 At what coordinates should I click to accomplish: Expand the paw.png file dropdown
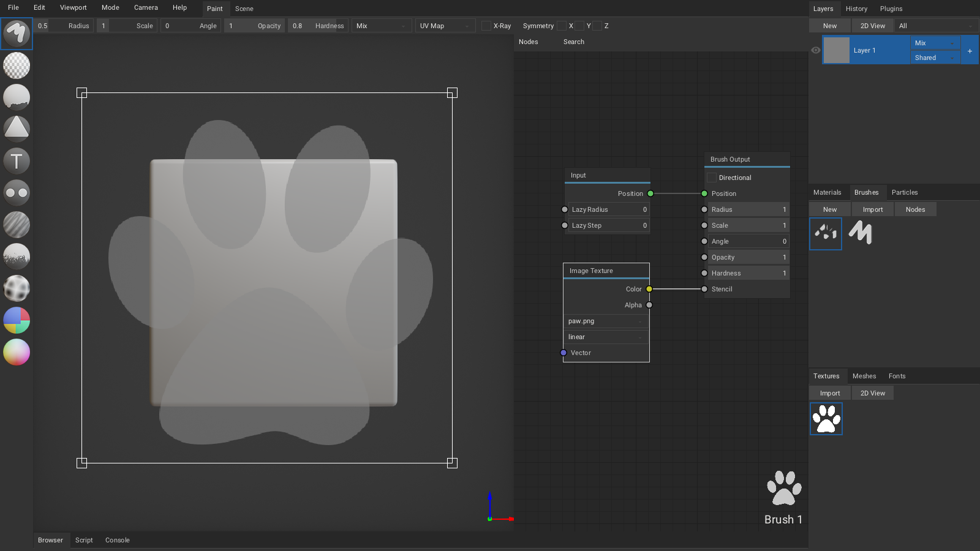tap(606, 321)
